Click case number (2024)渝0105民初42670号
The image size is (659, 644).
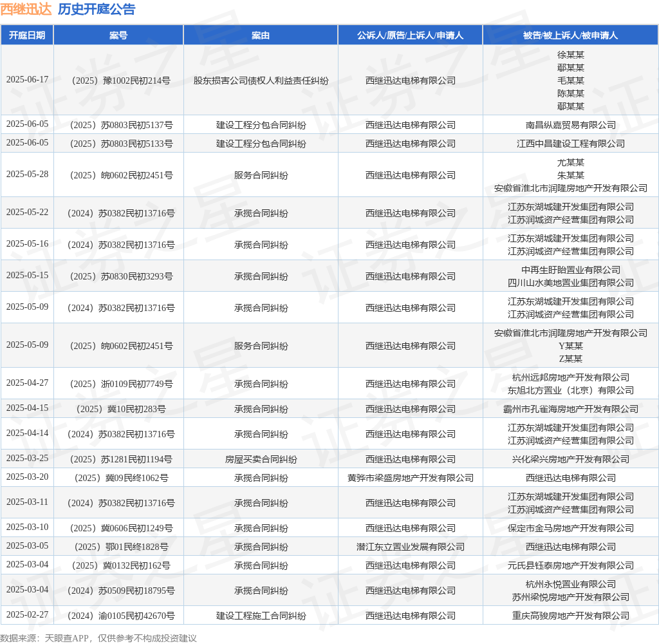pos(121,616)
